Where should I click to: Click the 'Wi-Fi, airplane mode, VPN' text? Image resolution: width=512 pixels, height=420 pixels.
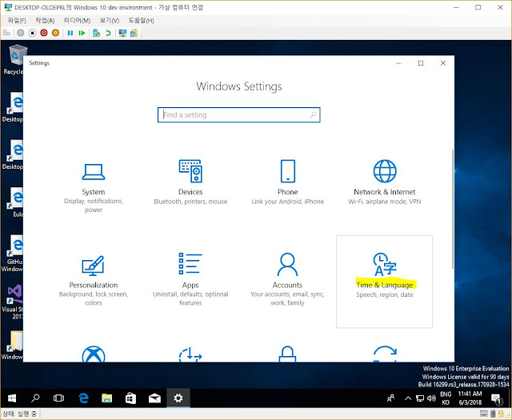[384, 202]
